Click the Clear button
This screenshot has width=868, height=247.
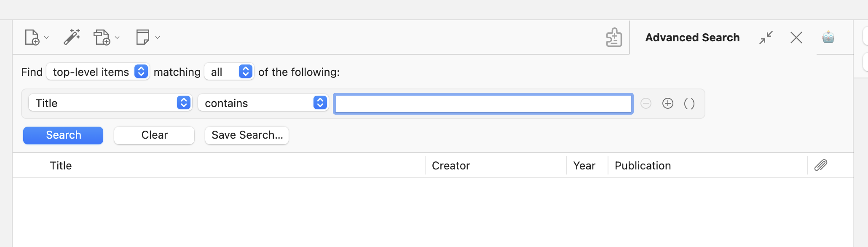154,135
